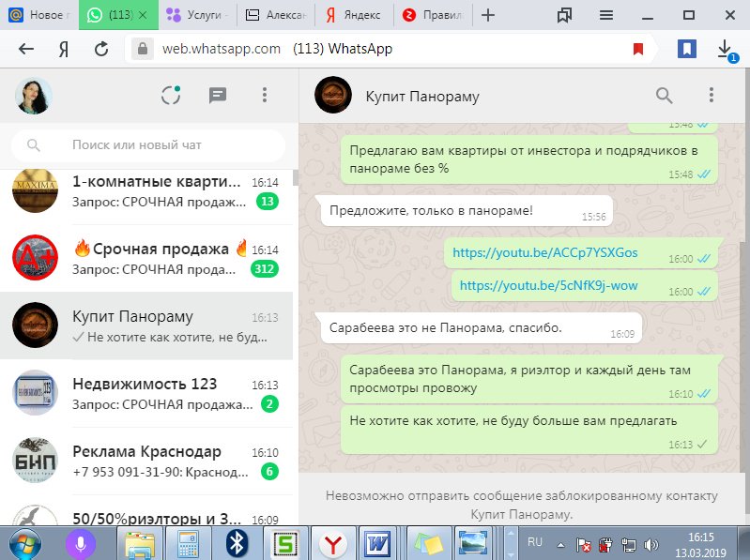Switch to Новое mail tab
This screenshot has width=750, height=560.
point(39,15)
